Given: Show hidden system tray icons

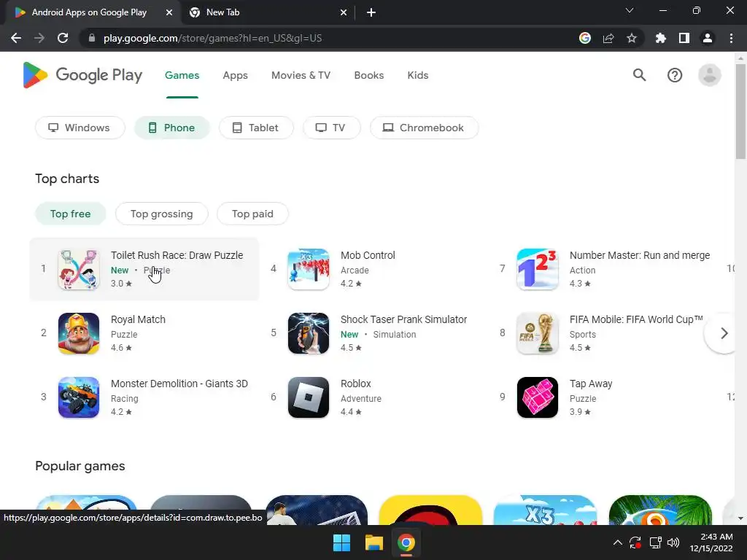Looking at the screenshot, I should click(617, 542).
